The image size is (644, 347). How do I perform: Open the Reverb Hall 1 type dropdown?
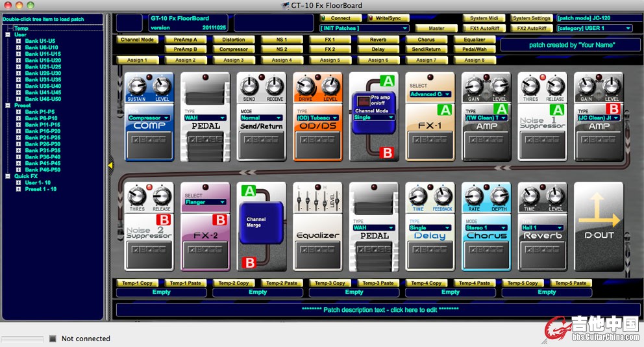(542, 227)
